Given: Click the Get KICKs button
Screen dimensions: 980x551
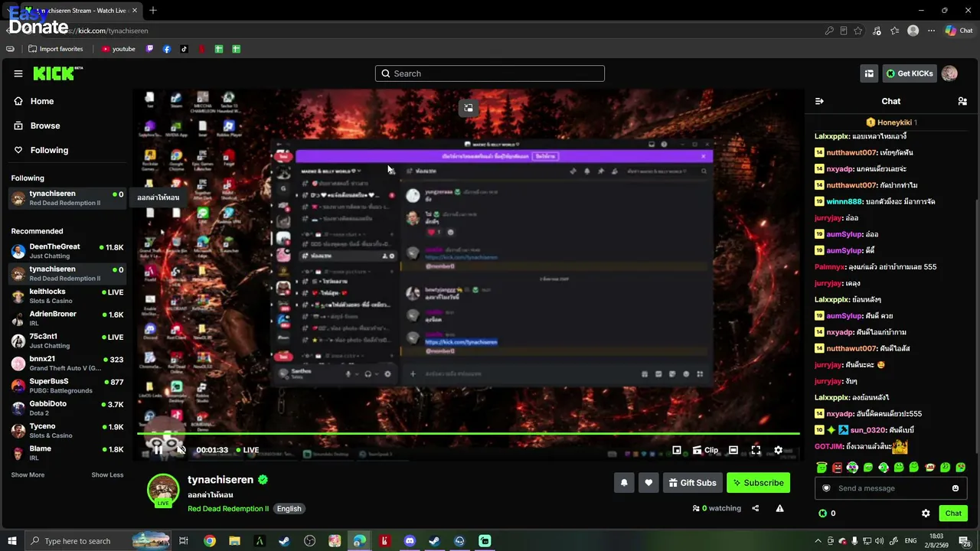Looking at the screenshot, I should tap(910, 73).
